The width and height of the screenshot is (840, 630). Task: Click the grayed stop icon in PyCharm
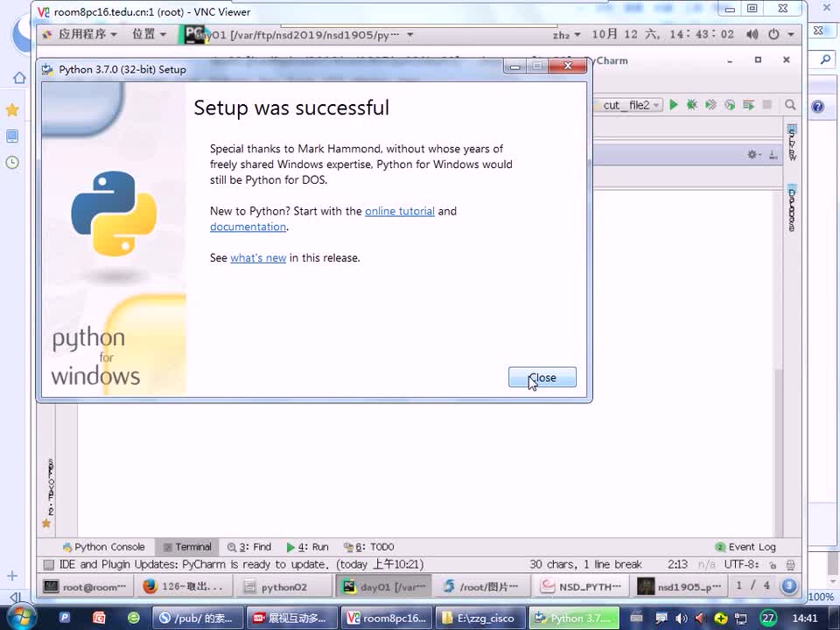coord(767,105)
